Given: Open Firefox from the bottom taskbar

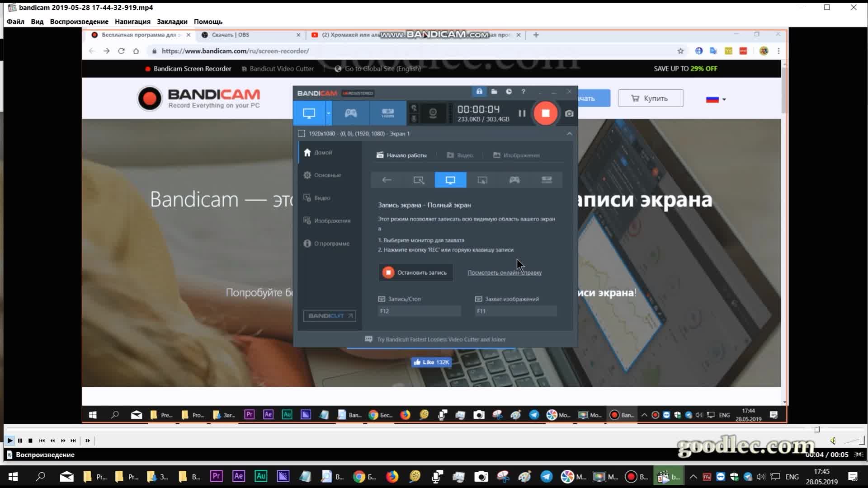Looking at the screenshot, I should point(392,476).
